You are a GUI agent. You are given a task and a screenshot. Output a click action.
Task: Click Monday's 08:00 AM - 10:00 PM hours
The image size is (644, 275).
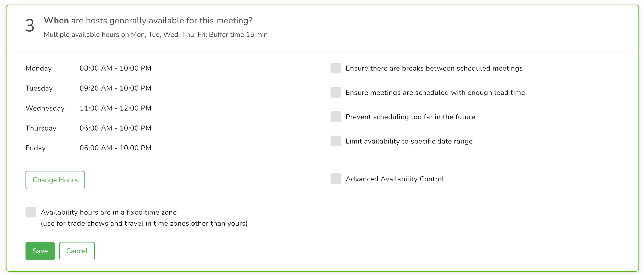pos(115,68)
